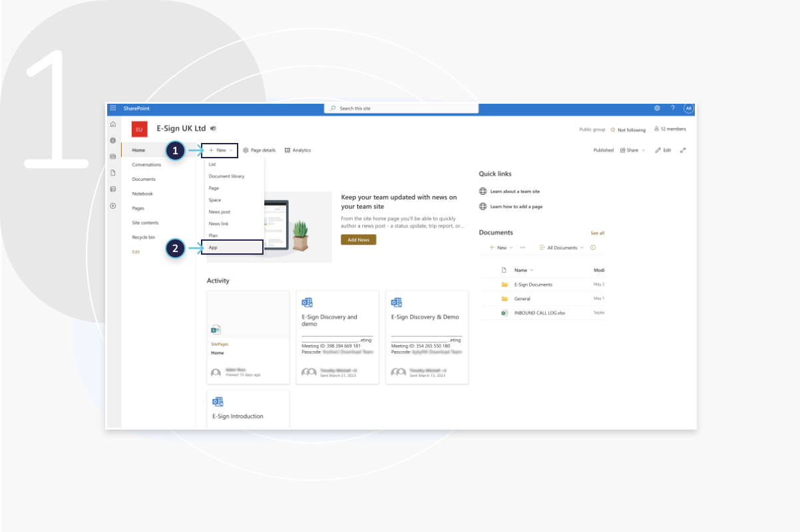Open the ellipsis menu in the Documents toolbar

pos(522,247)
